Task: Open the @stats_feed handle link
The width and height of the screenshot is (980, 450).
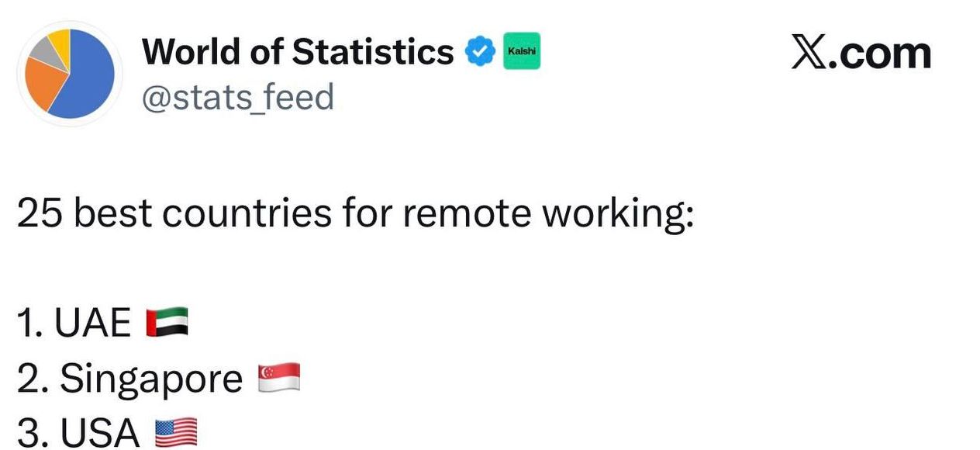Action: pyautogui.click(x=237, y=98)
